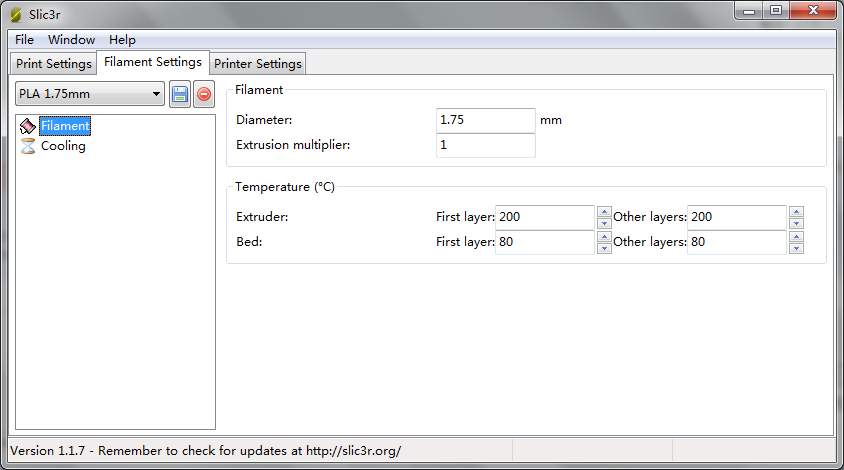Decrease extruder first layer temperature
The width and height of the screenshot is (844, 470).
click(604, 223)
